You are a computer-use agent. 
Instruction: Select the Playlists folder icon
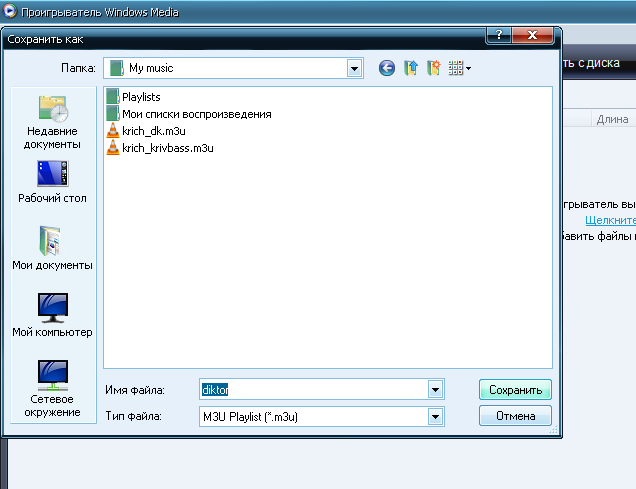pos(113,97)
